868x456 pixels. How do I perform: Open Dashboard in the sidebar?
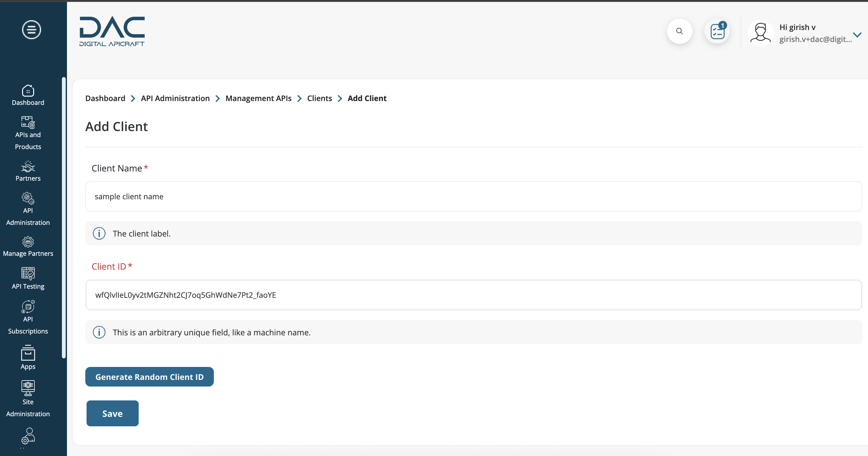pyautogui.click(x=28, y=95)
